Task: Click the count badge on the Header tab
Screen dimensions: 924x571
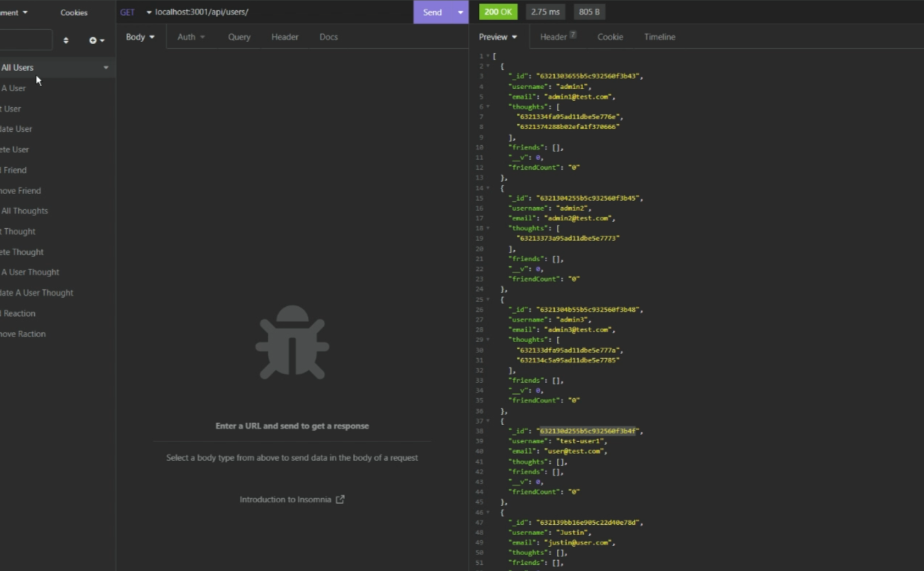Action: pyautogui.click(x=572, y=34)
